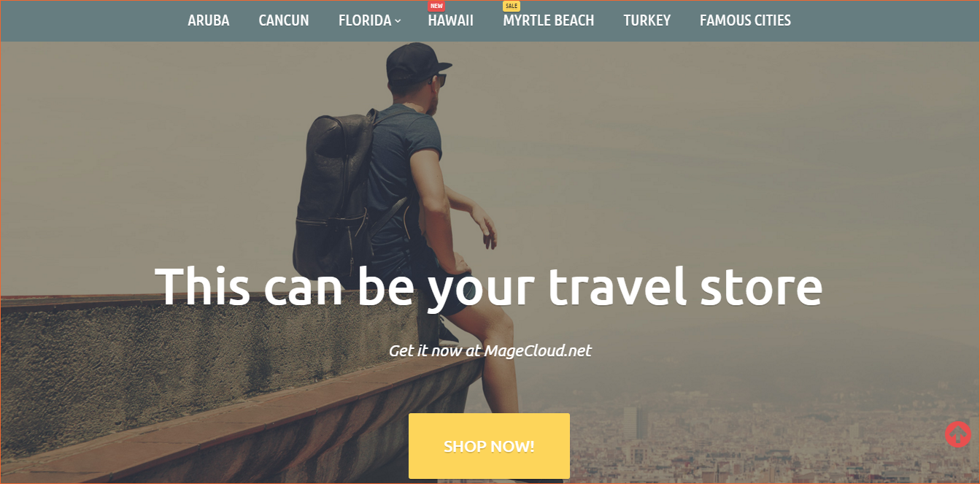Click the yellow Shop Now button
The width and height of the screenshot is (980, 484).
coord(489,446)
